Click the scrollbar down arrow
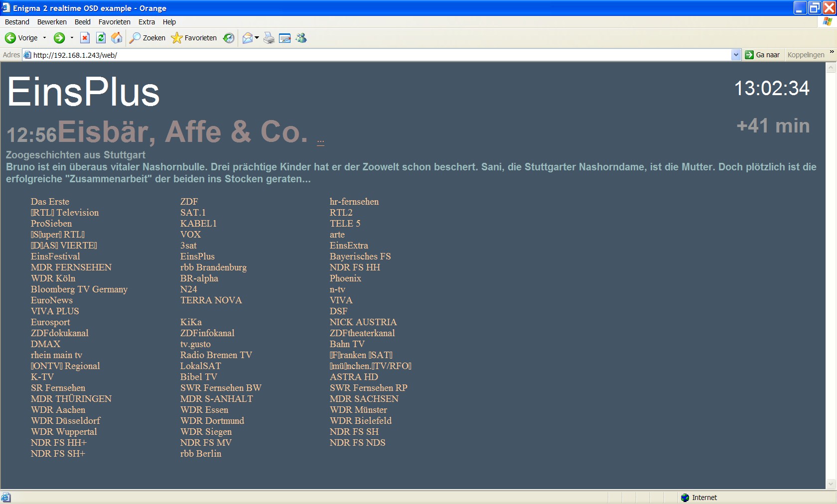837x504 pixels. tap(831, 484)
